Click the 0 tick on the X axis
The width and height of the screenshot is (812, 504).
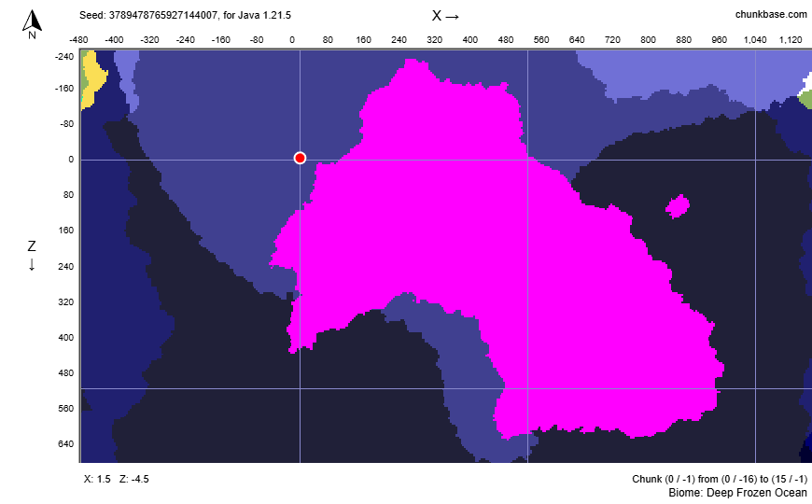coord(292,40)
